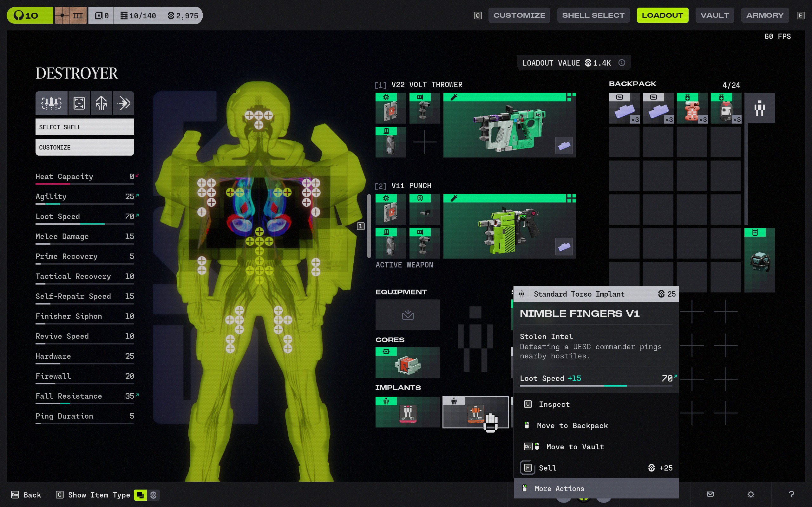The height and width of the screenshot is (507, 812).
Task: Click the mail icon in bottom bar
Action: pos(710,494)
